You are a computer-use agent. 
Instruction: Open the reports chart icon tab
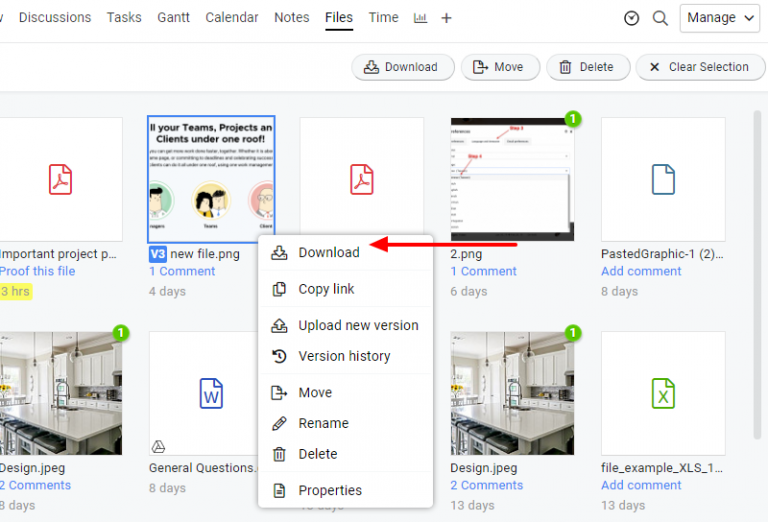tap(420, 18)
